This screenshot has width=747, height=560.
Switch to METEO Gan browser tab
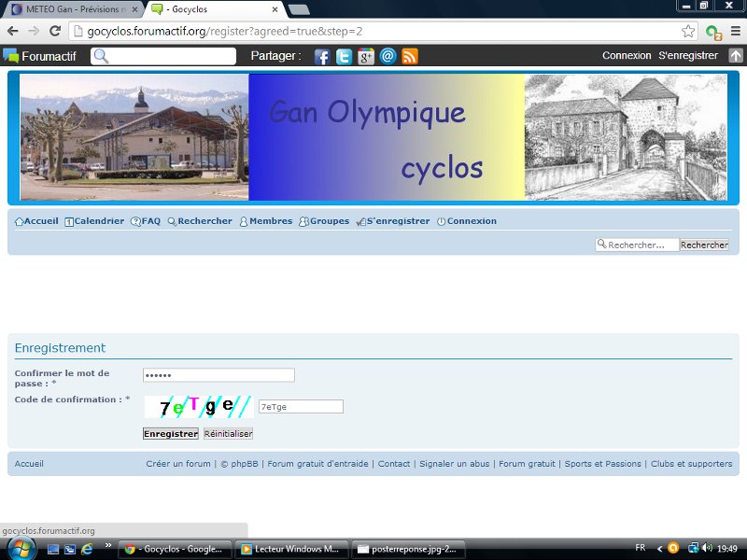tap(75, 9)
